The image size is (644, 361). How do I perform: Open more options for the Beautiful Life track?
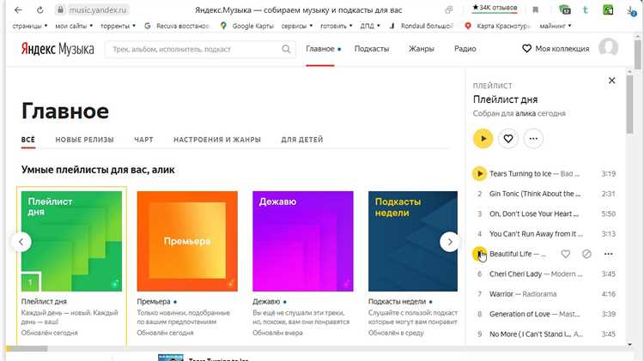(x=609, y=254)
